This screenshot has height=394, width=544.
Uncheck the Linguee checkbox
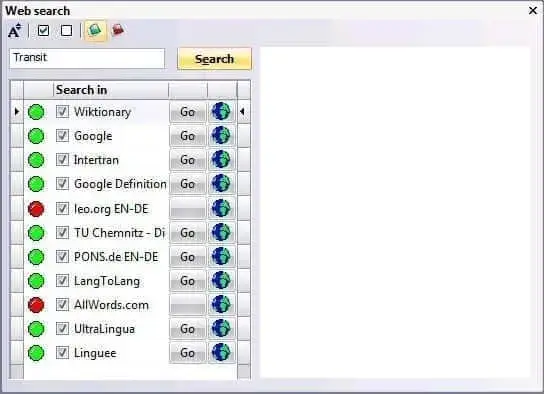62,353
